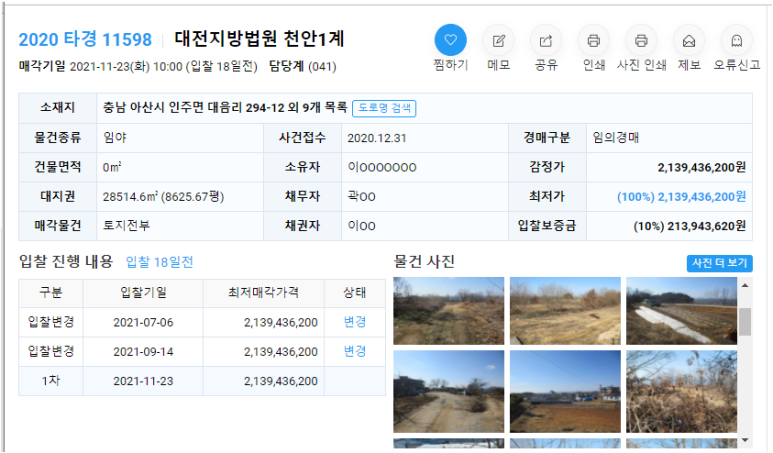
Task: Click the 담당계 (041) text
Action: (x=302, y=66)
